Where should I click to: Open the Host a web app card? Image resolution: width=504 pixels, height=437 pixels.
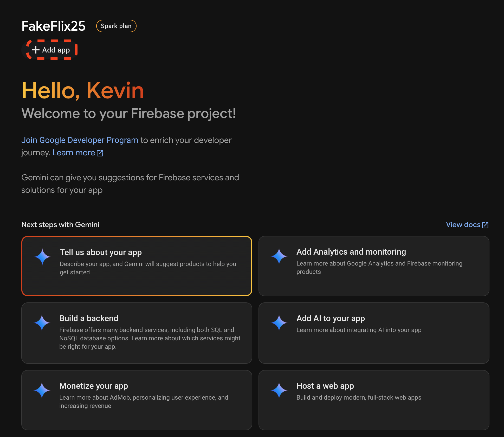tap(374, 400)
